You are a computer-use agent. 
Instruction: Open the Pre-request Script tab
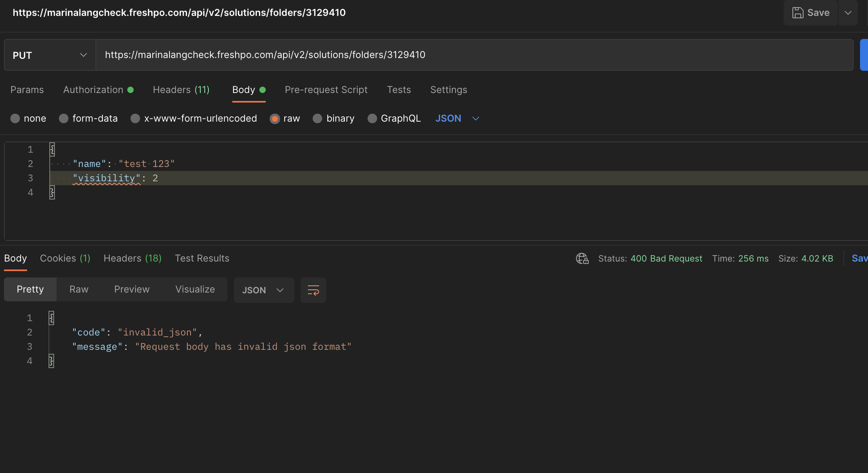pyautogui.click(x=326, y=90)
